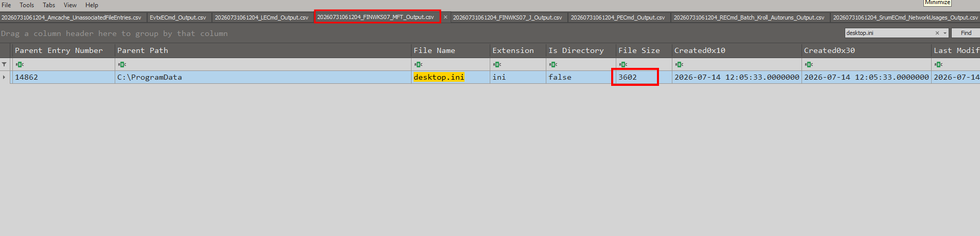Open the Tools menu
Viewport: 980px width, 236px height.
(x=27, y=5)
